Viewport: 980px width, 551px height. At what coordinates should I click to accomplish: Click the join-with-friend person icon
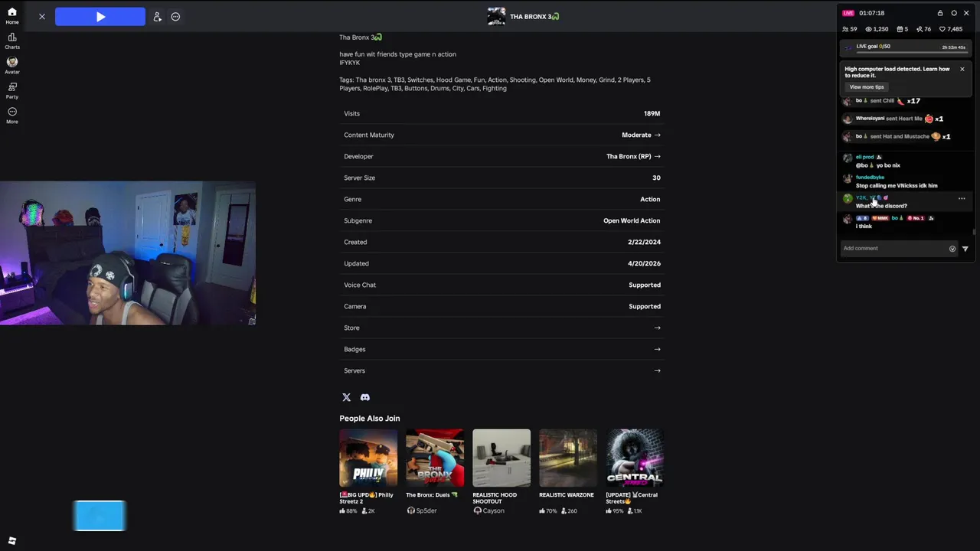coord(157,17)
